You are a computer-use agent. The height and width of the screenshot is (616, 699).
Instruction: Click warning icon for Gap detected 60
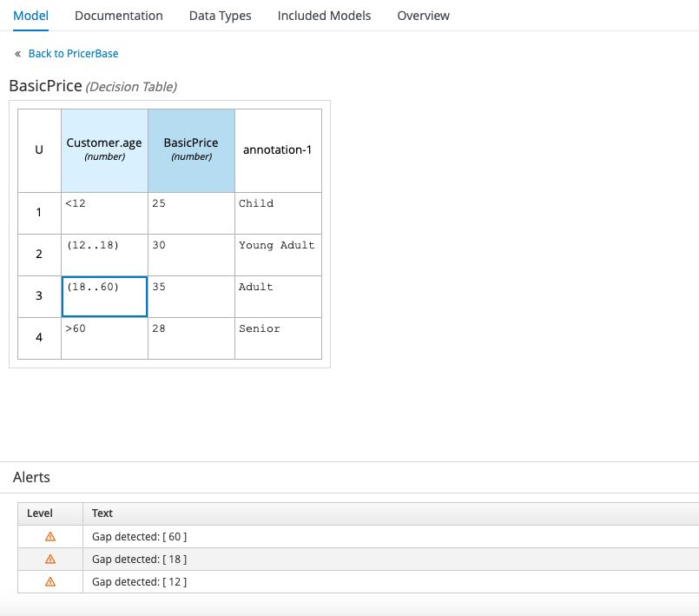[x=50, y=537]
